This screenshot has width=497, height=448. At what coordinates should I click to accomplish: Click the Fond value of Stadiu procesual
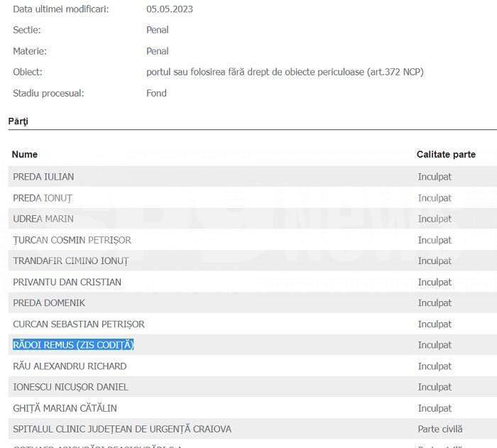(156, 93)
